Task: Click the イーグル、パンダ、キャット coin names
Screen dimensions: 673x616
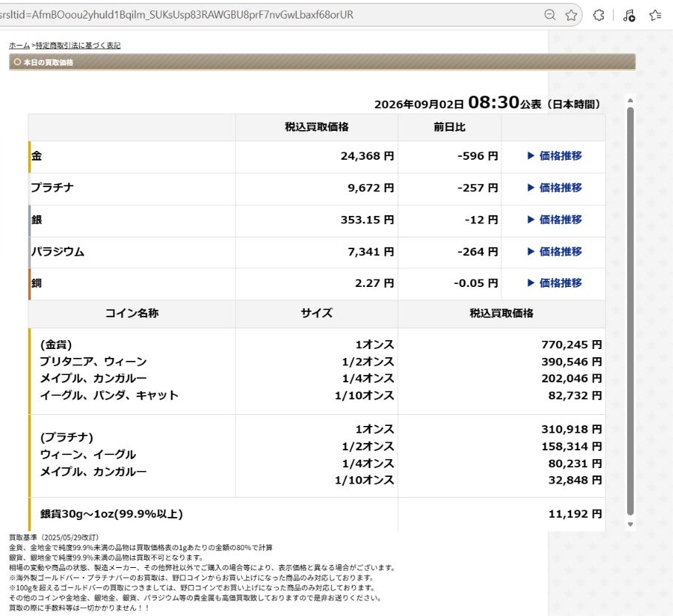Action: pos(109,396)
